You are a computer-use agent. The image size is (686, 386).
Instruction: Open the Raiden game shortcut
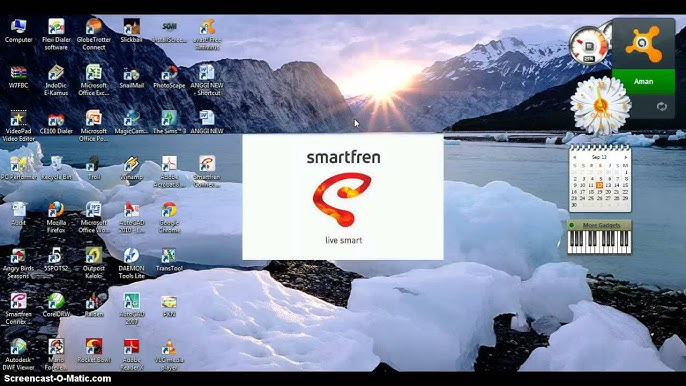94,305
